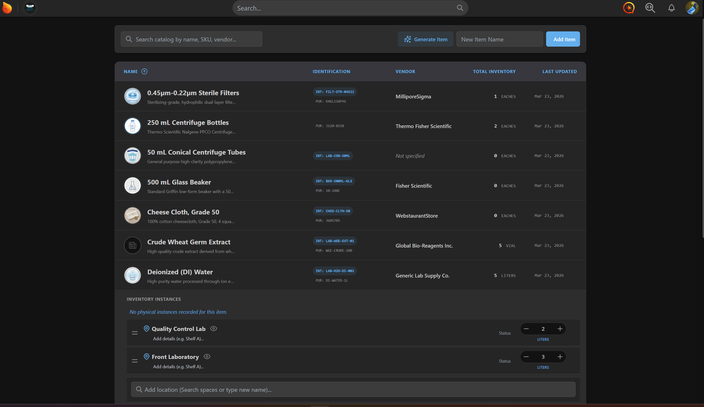Click the Add Item button

(563, 39)
